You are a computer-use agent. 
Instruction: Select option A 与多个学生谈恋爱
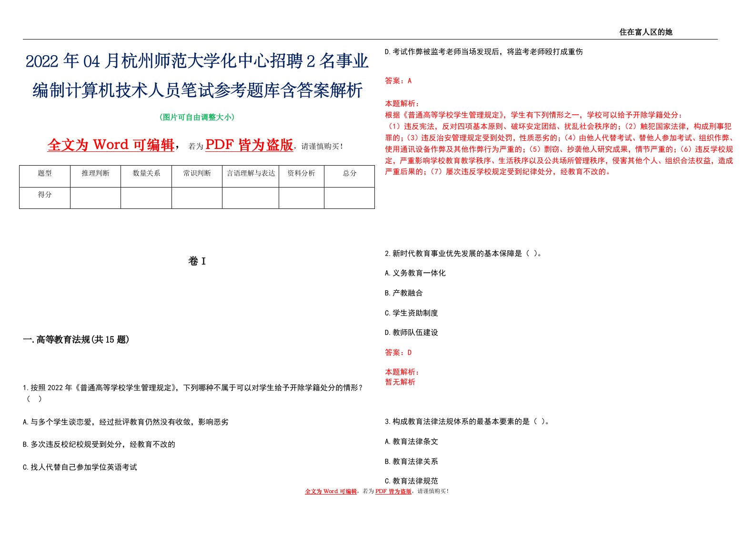126,422
